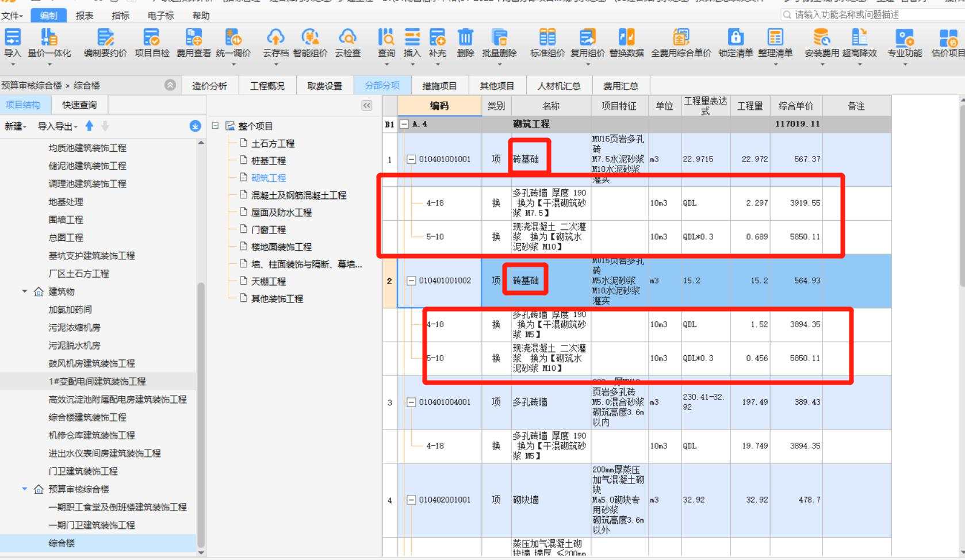Collapse 建筑物 tree node
Screen dimensions: 965x560
(x=25, y=291)
